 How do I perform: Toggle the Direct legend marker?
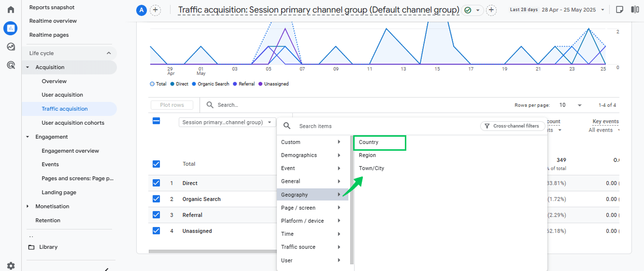[x=172, y=84]
